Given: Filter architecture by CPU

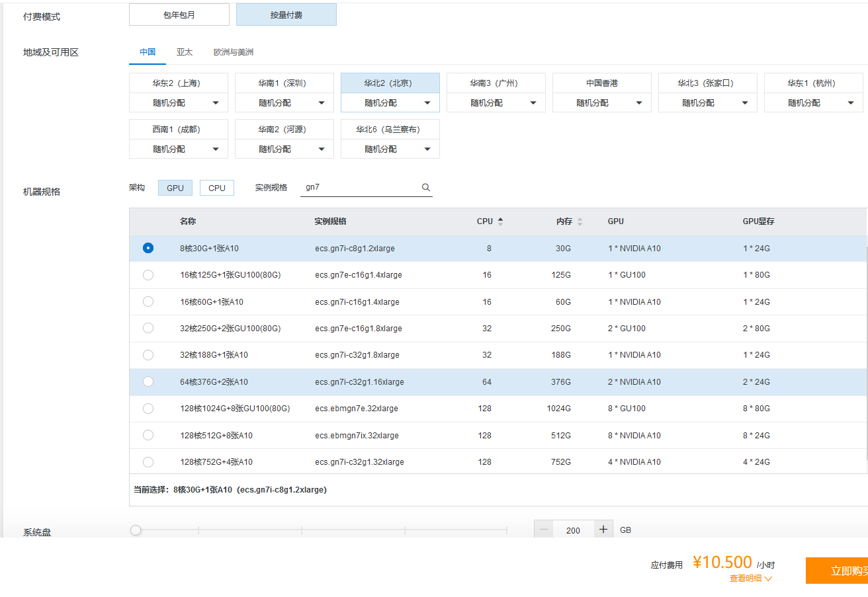Looking at the screenshot, I should click(x=217, y=188).
